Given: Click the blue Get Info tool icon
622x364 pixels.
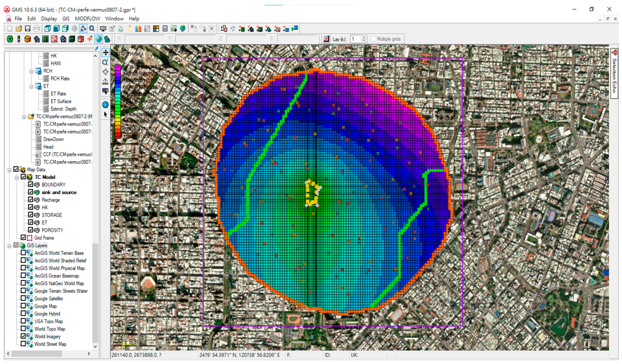Looking at the screenshot, I should click(105, 105).
